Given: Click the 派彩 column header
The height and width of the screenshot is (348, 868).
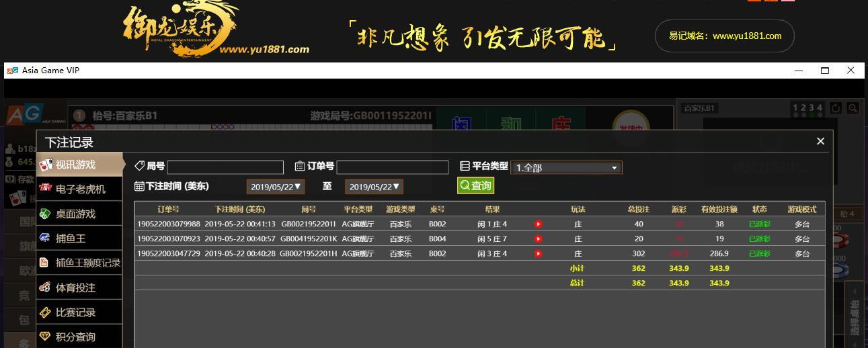Looking at the screenshot, I should coord(678,209).
